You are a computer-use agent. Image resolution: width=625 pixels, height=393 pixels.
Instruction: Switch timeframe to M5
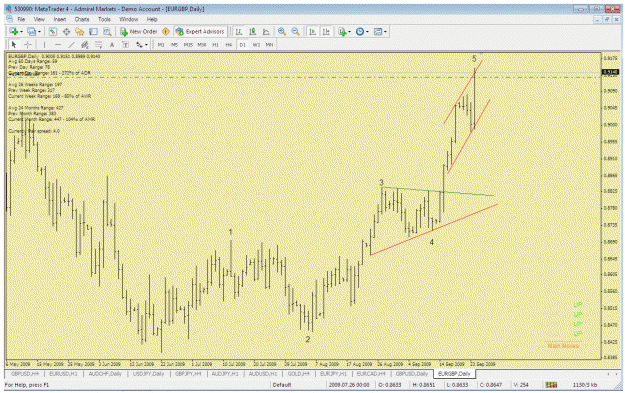(174, 45)
